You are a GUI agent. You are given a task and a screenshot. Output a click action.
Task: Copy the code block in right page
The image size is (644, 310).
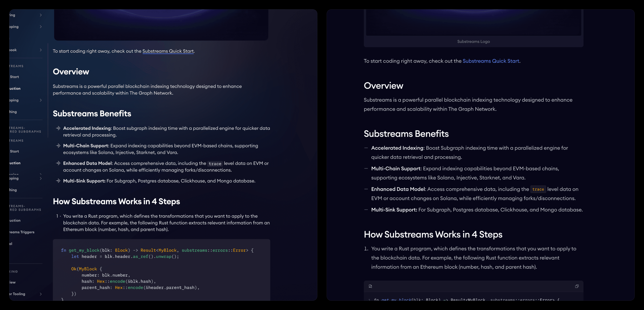coord(577,286)
